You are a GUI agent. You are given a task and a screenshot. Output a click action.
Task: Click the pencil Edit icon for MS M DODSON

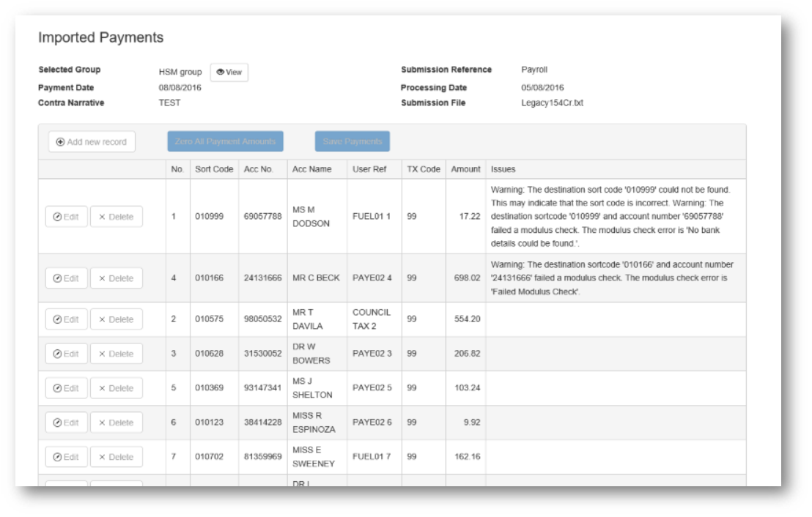click(56, 216)
